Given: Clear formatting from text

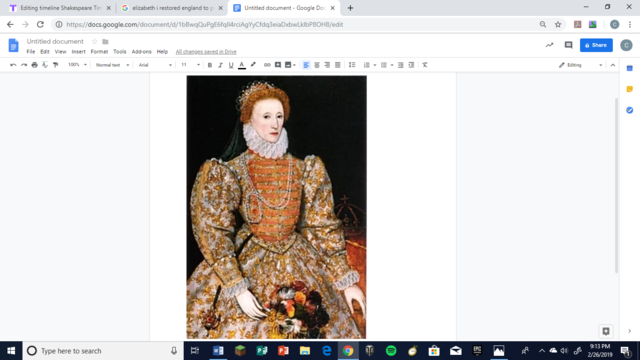Looking at the screenshot, I should coord(425,65).
